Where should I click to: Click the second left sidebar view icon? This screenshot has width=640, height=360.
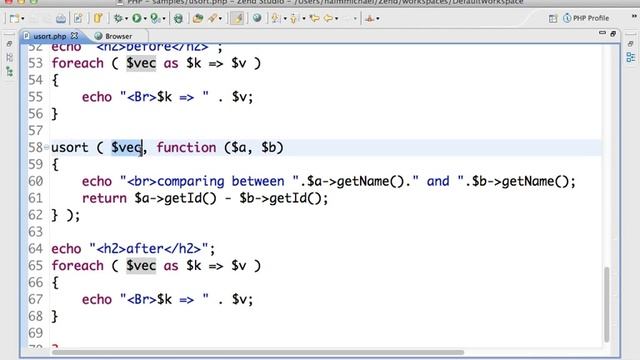point(9,58)
